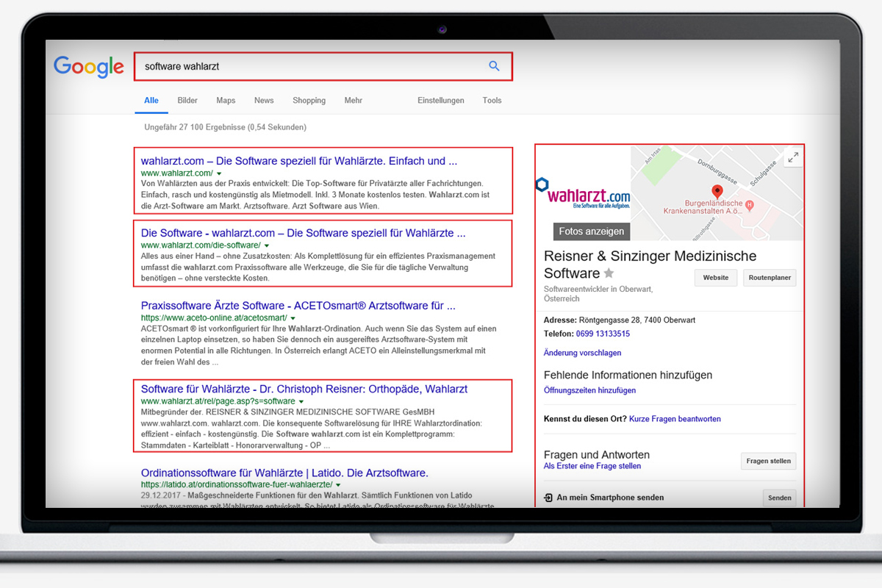Switch to the Shopping tab

click(x=309, y=101)
